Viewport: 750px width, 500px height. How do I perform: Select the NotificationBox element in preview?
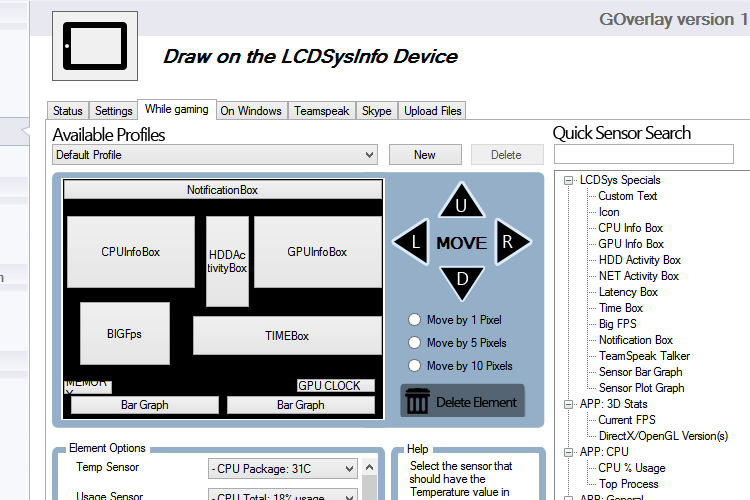point(222,190)
